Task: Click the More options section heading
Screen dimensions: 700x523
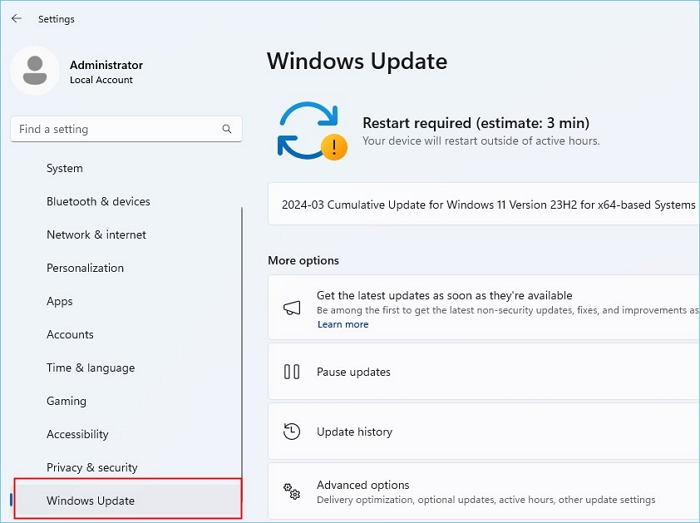Action: click(x=304, y=260)
